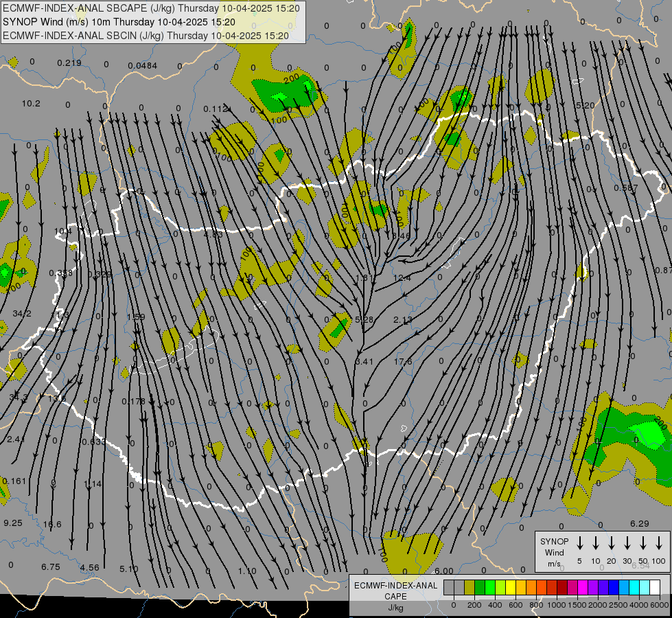The height and width of the screenshot is (618, 672).
Task: Click the 'ECMWF-INDEX-ANAL' label in the CAPE legend
Action: point(395,586)
